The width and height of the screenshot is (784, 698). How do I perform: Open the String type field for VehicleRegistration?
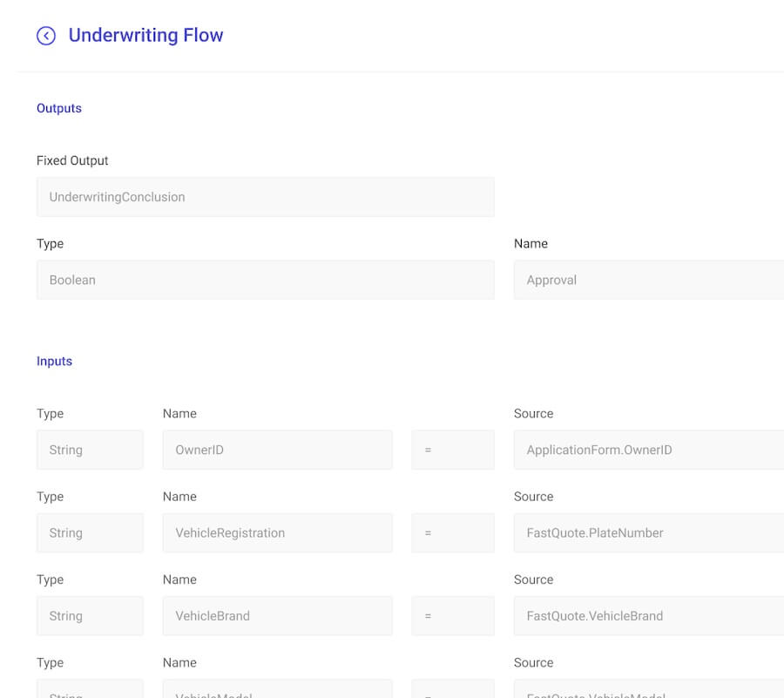point(90,533)
